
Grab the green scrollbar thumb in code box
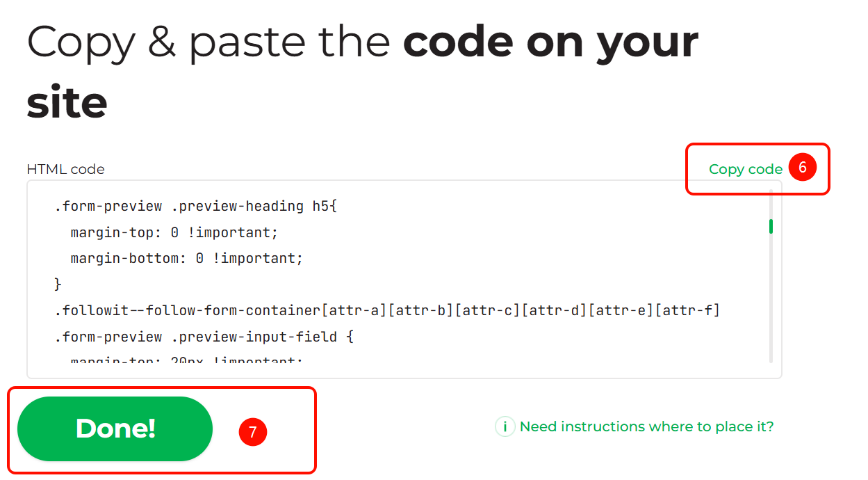pyautogui.click(x=771, y=227)
